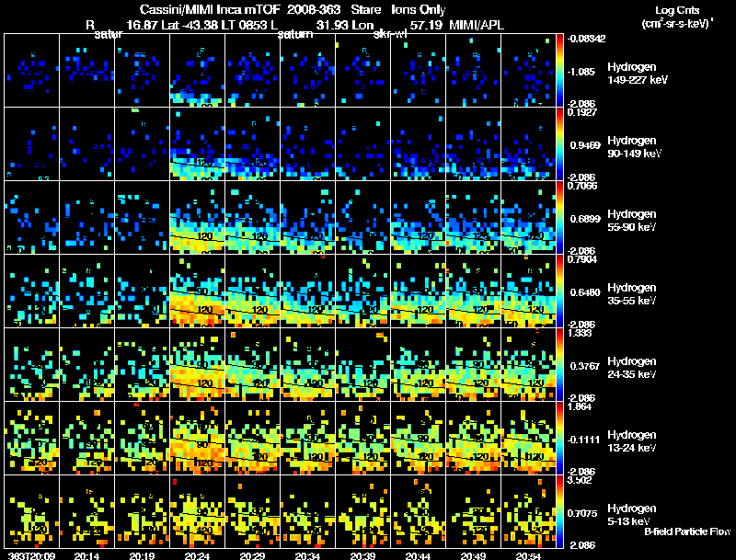Click the 3.502 color scale value
The image size is (736, 560).
(580, 480)
